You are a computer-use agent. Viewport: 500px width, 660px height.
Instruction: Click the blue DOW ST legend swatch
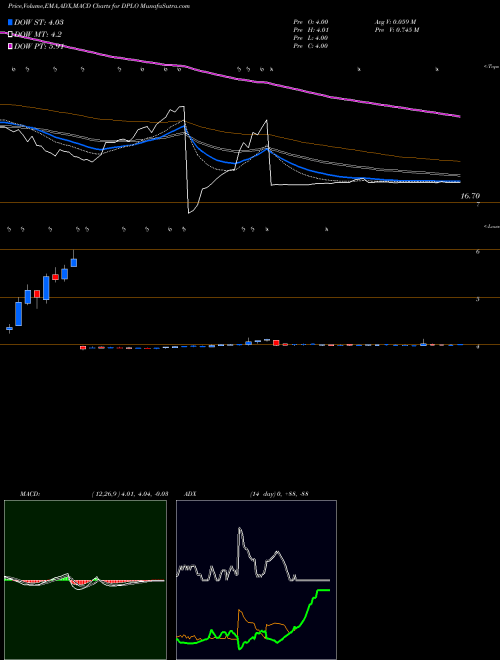(10, 22)
